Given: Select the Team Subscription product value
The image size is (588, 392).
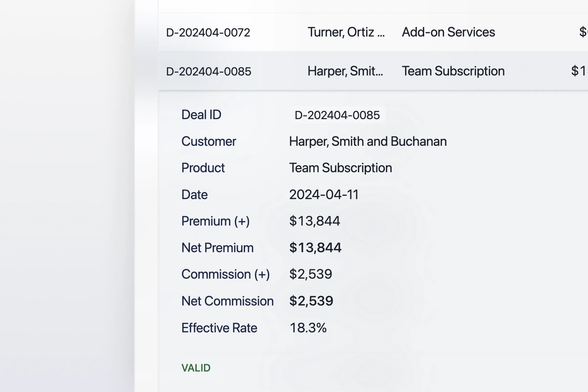Looking at the screenshot, I should tap(341, 168).
